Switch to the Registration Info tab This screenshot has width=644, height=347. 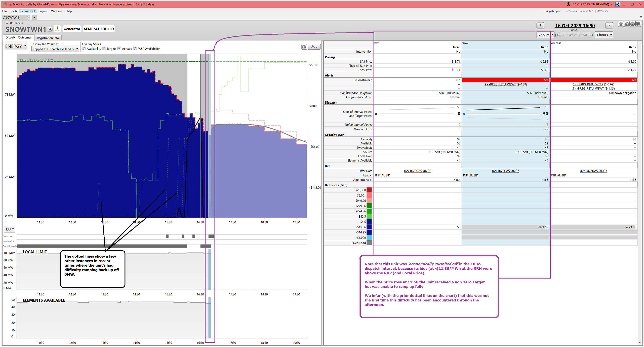click(48, 38)
